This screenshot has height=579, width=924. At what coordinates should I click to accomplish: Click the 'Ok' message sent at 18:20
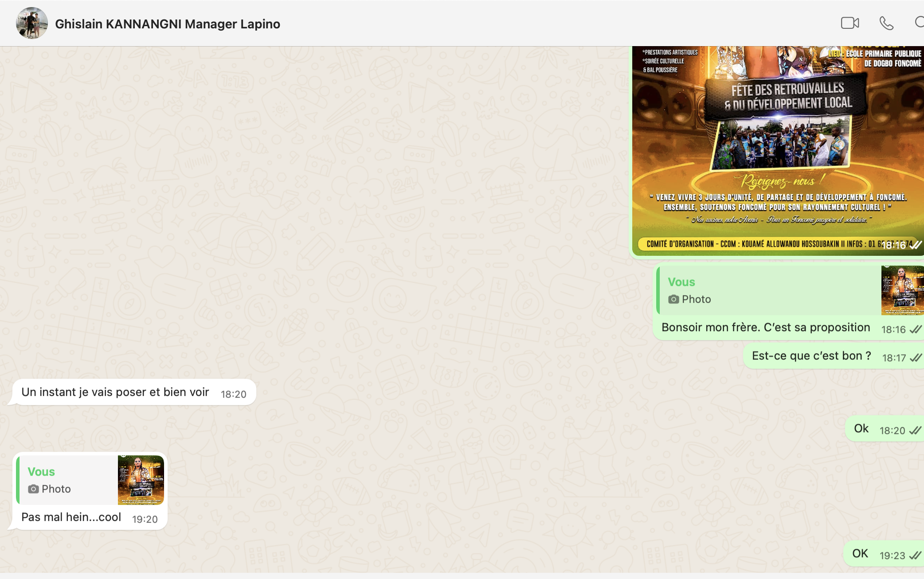coord(861,429)
